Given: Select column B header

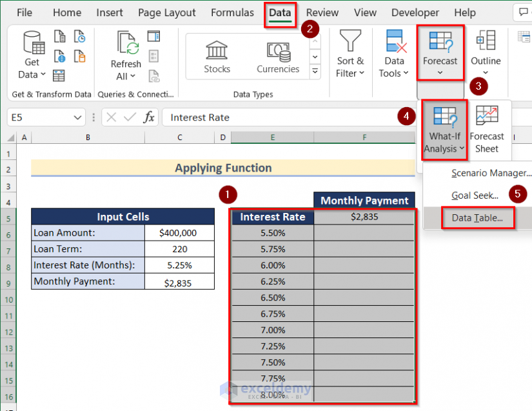Looking at the screenshot, I should (88, 137).
